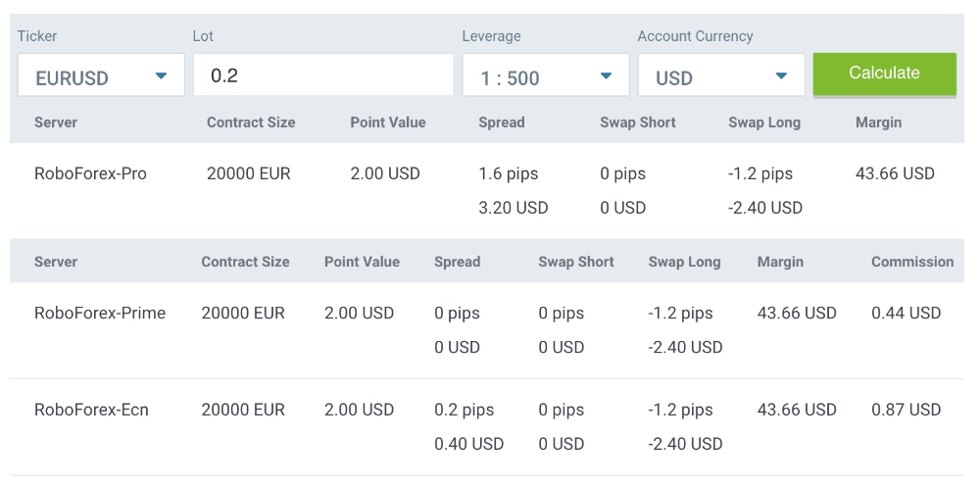Select the 0.40 USD spread cost for Ecn
Viewport: 980px width, 487px height.
point(468,444)
